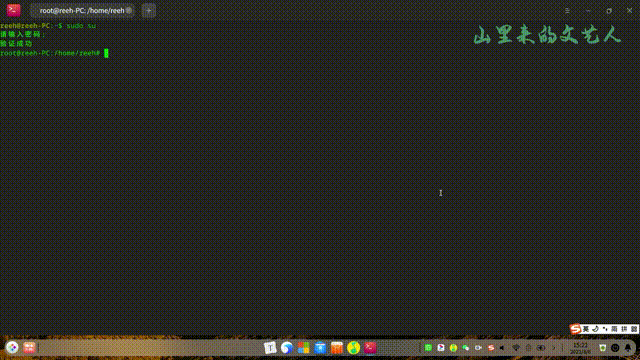The image size is (640, 360).
Task: Click the root@reeh-PC:/home/reeh# prompt
Action: [50, 53]
